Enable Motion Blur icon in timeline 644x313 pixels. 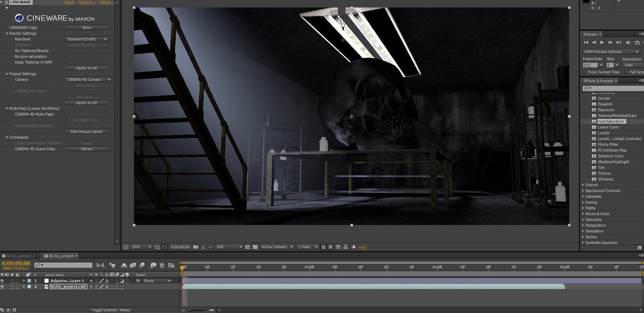[142, 265]
